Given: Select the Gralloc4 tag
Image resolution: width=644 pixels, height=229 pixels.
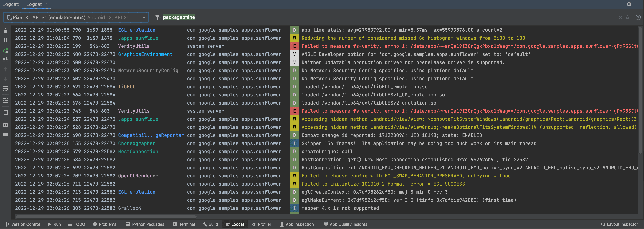Looking at the screenshot, I should click(x=129, y=208).
